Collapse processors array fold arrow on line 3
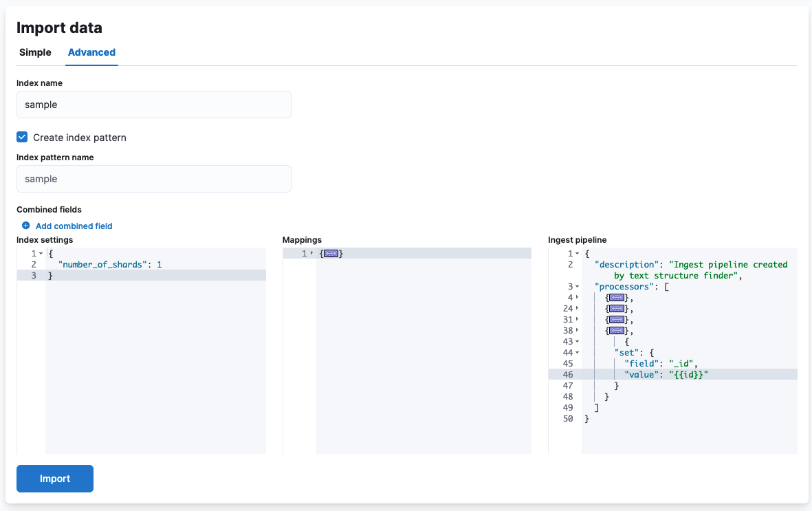This screenshot has width=812, height=511. point(578,287)
